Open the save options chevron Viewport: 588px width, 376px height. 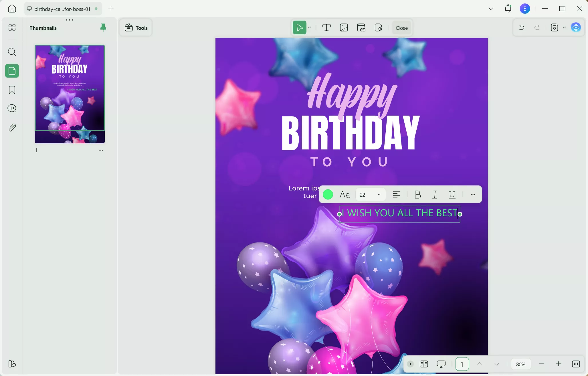click(x=564, y=27)
